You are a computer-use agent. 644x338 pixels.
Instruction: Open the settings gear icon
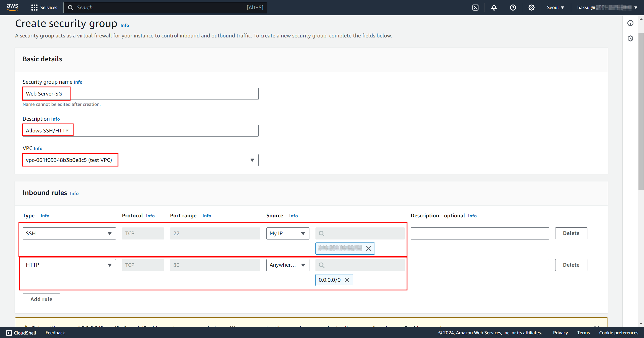531,8
